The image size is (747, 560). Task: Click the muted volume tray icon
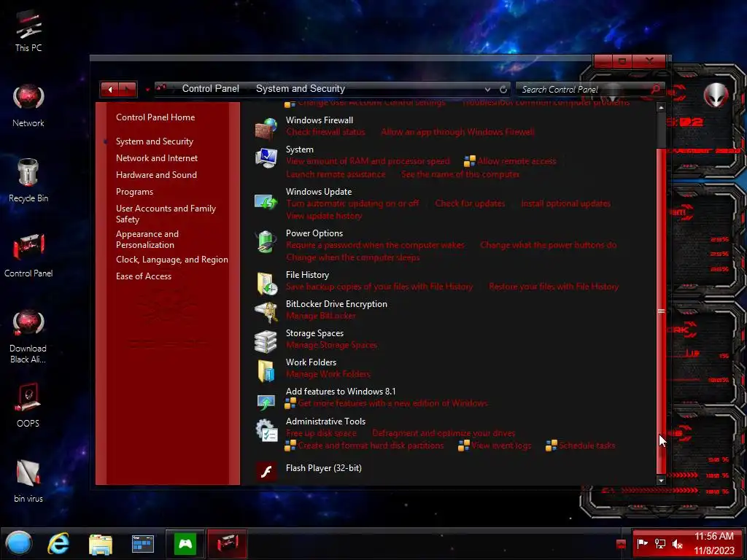[x=677, y=543]
